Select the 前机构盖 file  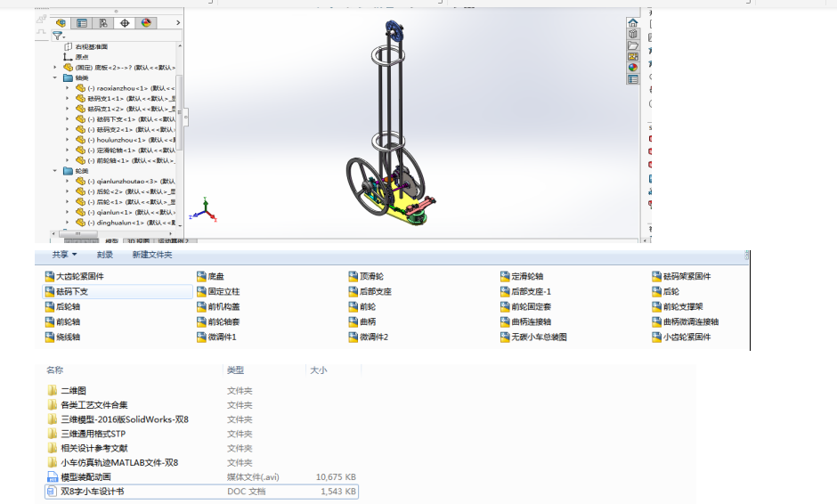[218, 306]
